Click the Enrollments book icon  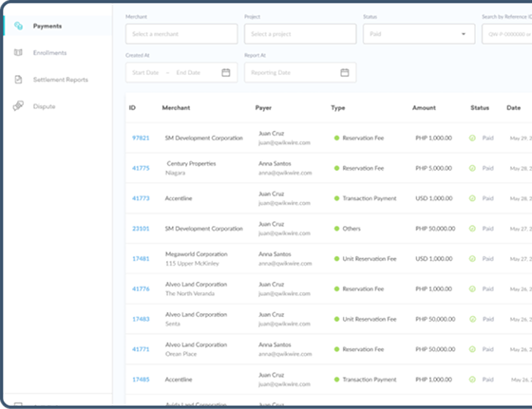pos(18,52)
